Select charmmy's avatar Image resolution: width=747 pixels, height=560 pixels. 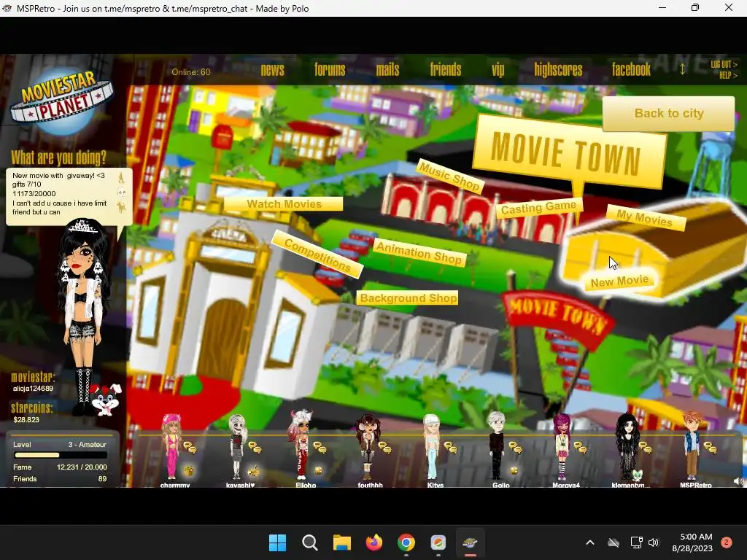click(x=171, y=446)
